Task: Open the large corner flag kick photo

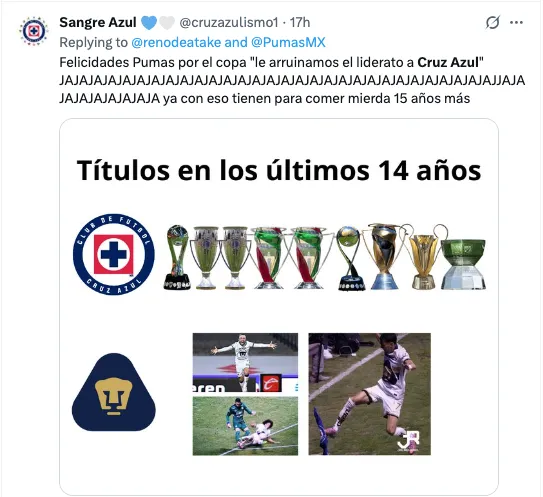Action: coord(370,394)
